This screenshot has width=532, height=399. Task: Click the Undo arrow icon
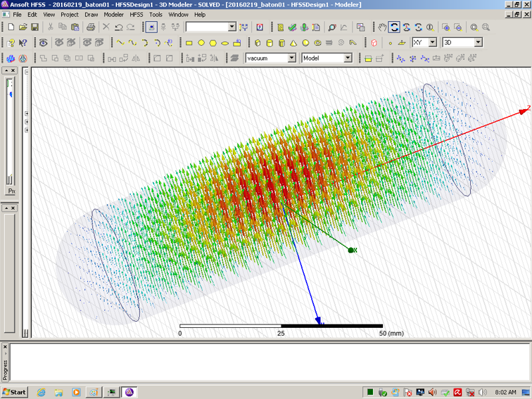pyautogui.click(x=118, y=27)
